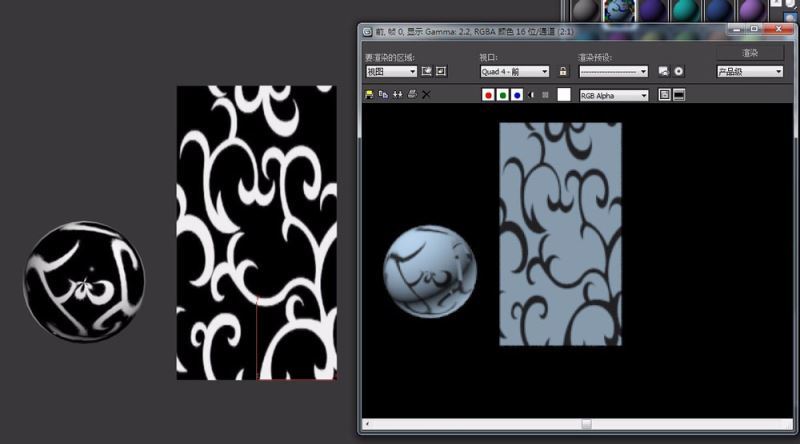The height and width of the screenshot is (444, 800).
Task: Click the copy image icon
Action: point(383,95)
